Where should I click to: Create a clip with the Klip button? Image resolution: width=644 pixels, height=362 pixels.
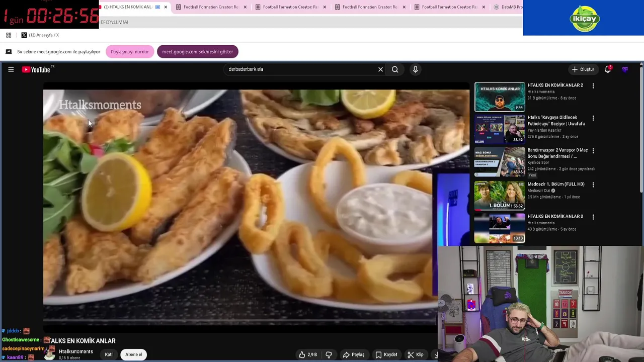[416, 354]
